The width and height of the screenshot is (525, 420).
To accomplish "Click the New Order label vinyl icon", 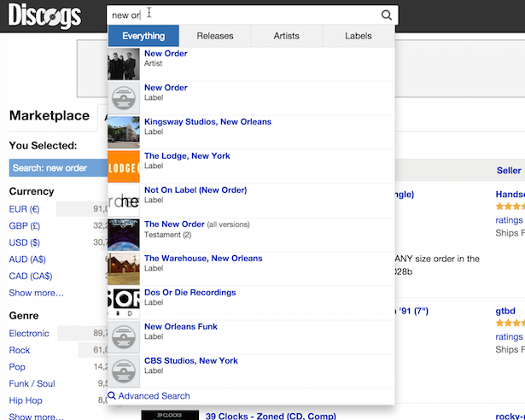I will 124,98.
